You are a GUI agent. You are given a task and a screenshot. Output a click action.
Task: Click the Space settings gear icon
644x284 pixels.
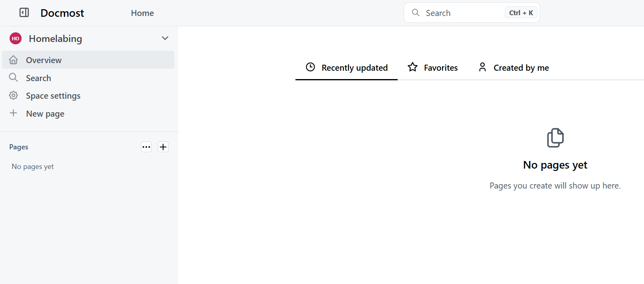coord(14,95)
